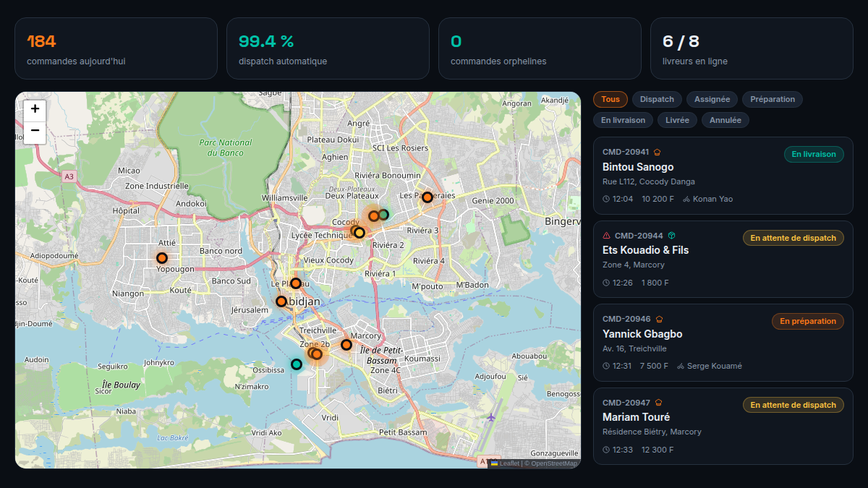Click the CMD-20944 order number
The height and width of the screenshot is (488, 868).
639,236
